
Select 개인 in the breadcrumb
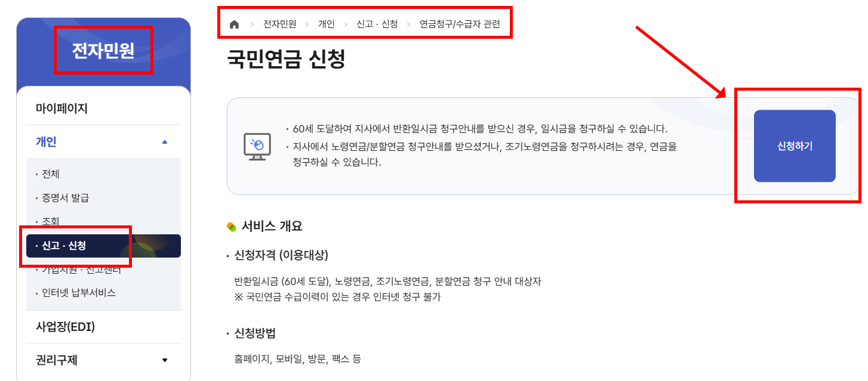pyautogui.click(x=325, y=23)
